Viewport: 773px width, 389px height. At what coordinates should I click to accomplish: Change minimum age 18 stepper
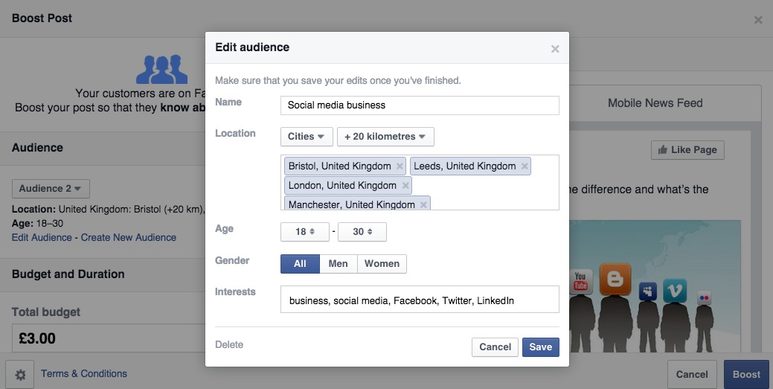[305, 232]
